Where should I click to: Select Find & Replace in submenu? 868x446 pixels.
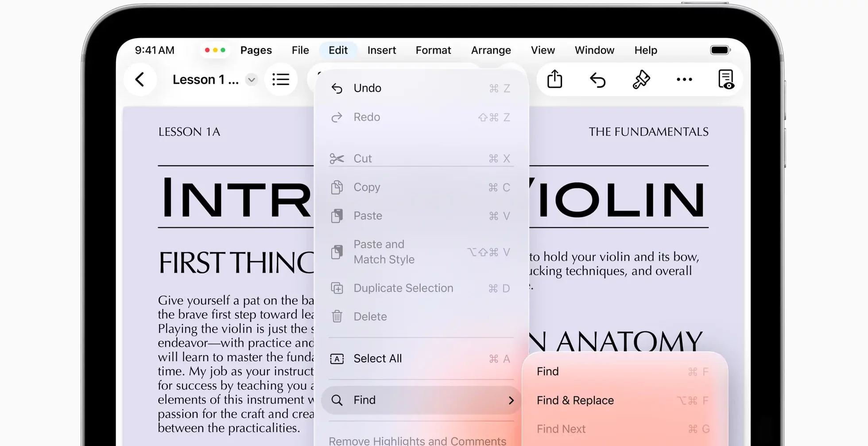coord(575,400)
